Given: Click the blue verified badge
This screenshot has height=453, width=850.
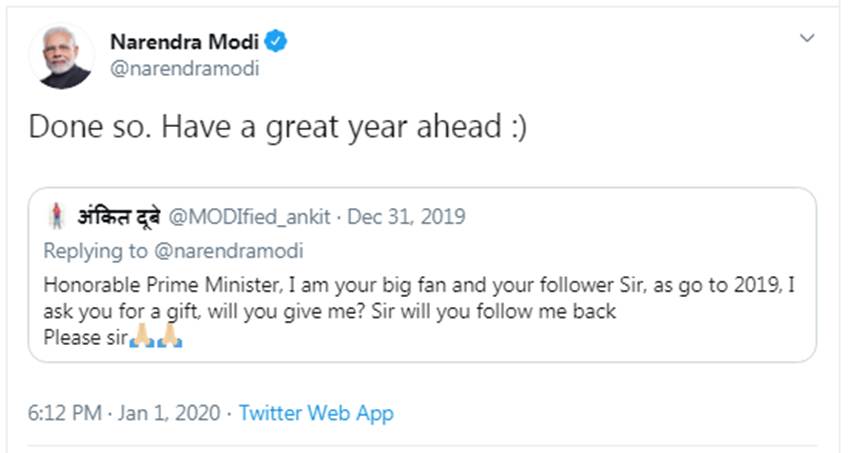Looking at the screenshot, I should [x=277, y=41].
